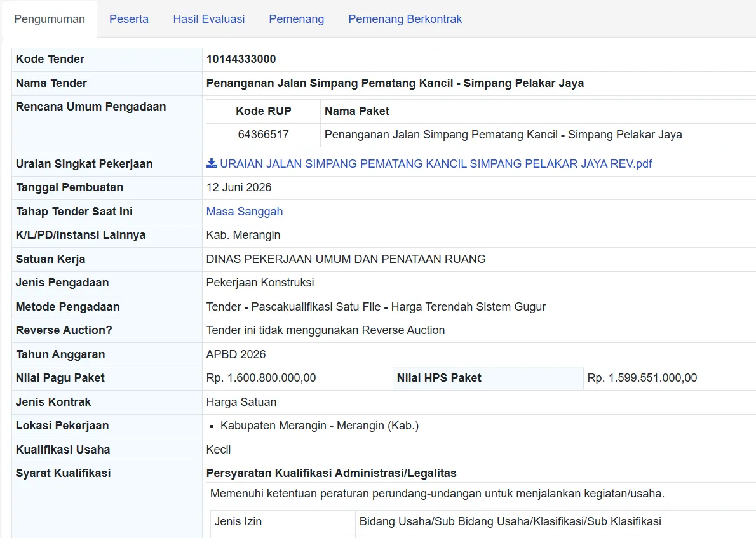Select tender code 10144333000
The image size is (756, 538).
(241, 59)
